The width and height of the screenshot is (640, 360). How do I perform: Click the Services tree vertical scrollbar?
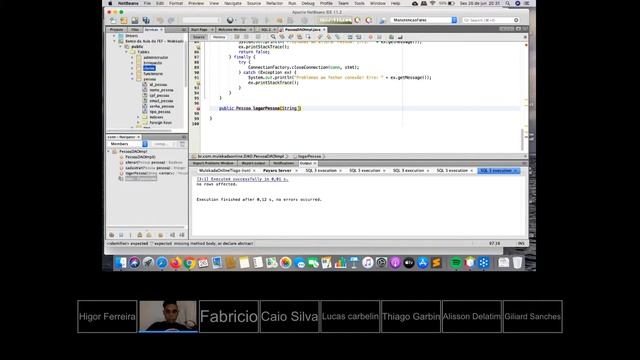pos(186,63)
